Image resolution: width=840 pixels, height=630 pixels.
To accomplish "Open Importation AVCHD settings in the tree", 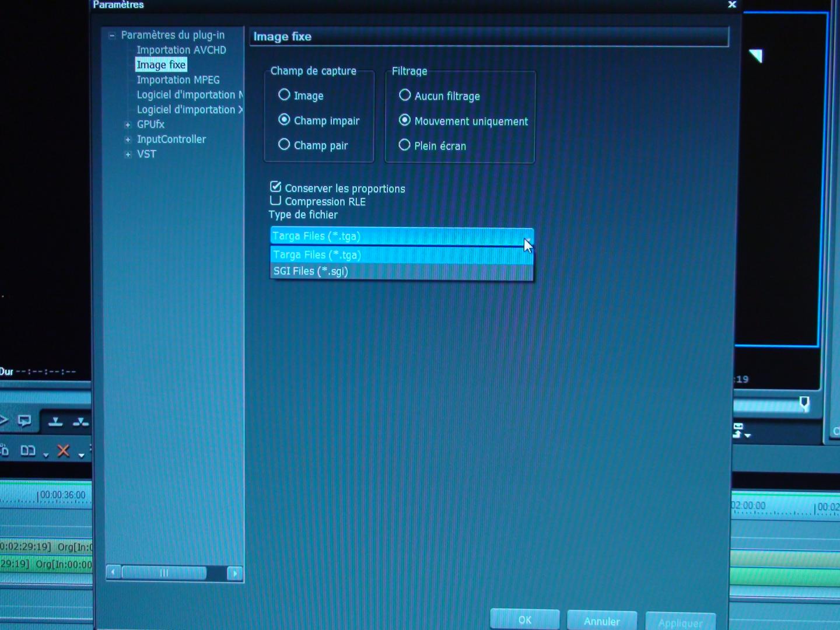I will coord(181,50).
